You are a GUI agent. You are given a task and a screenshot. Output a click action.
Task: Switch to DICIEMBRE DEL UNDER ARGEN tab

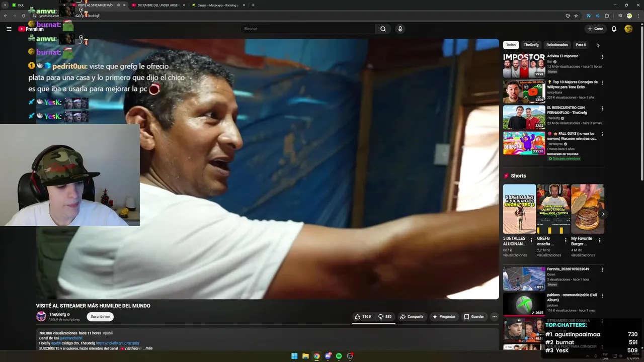[x=158, y=5]
